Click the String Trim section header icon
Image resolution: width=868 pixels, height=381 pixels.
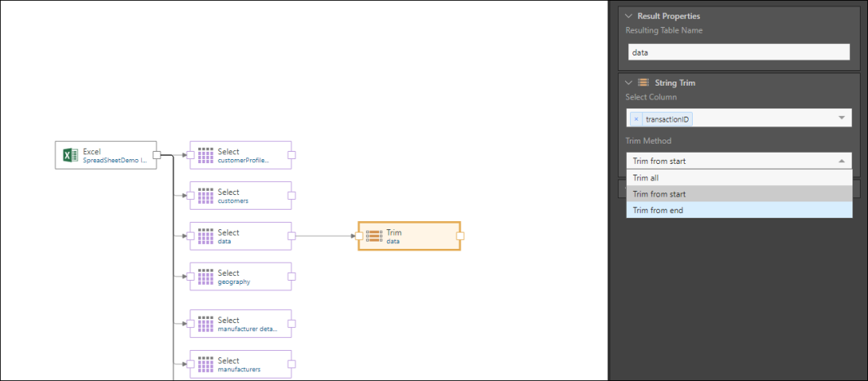643,82
